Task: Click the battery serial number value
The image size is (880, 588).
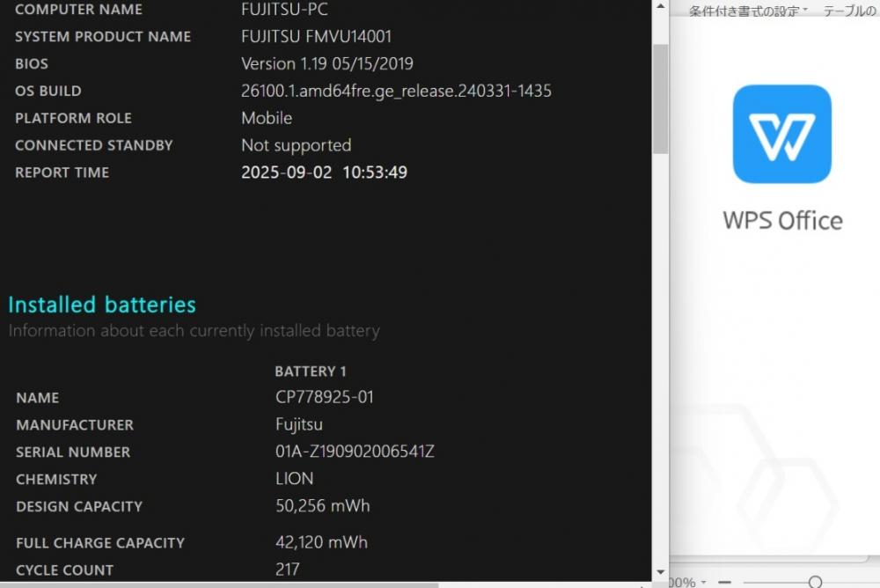Action: click(x=355, y=452)
